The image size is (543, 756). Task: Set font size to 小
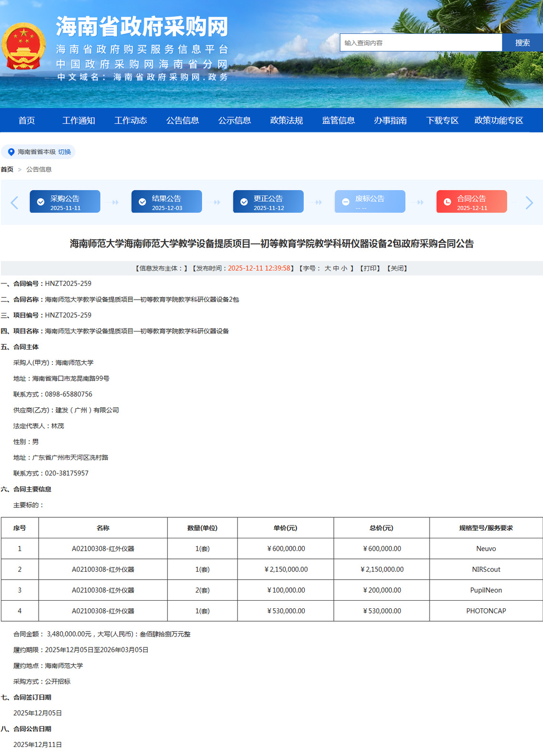344,269
